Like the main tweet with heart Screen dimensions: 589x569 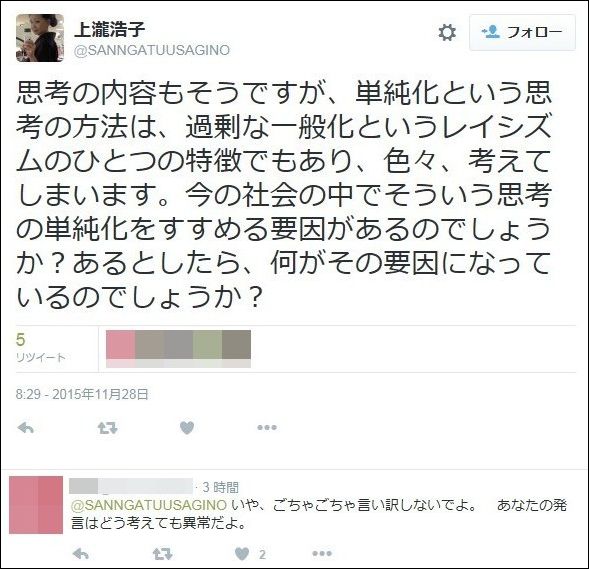tap(187, 427)
